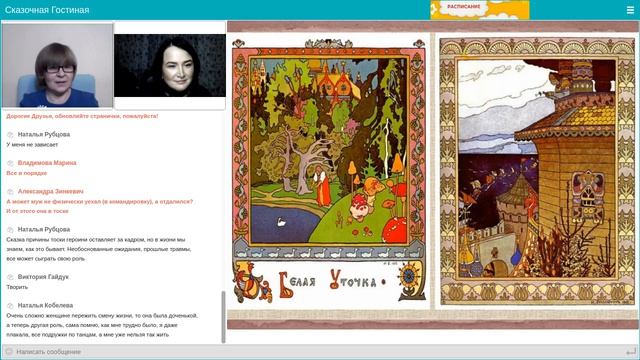Click the message 'У меня не зависает'
640x360 pixels.
(32, 144)
